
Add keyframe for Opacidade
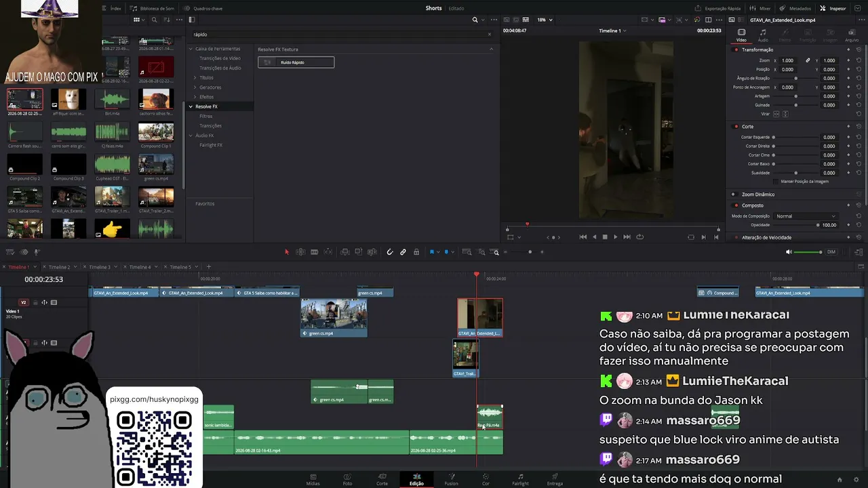pyautogui.click(x=848, y=225)
